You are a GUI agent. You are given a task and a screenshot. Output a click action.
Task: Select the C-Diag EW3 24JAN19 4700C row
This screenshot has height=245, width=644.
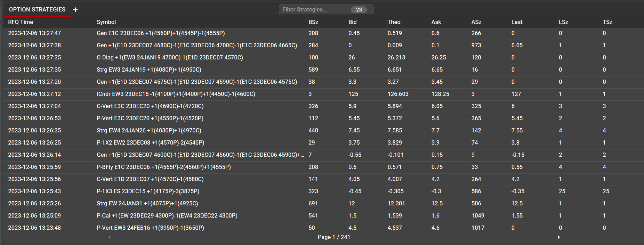(x=170, y=57)
